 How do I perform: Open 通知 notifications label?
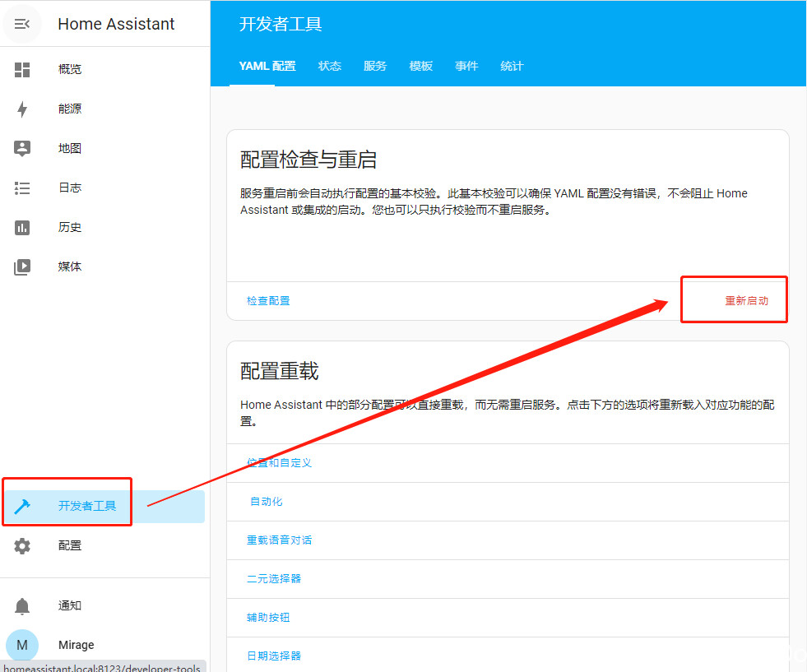tap(69, 606)
